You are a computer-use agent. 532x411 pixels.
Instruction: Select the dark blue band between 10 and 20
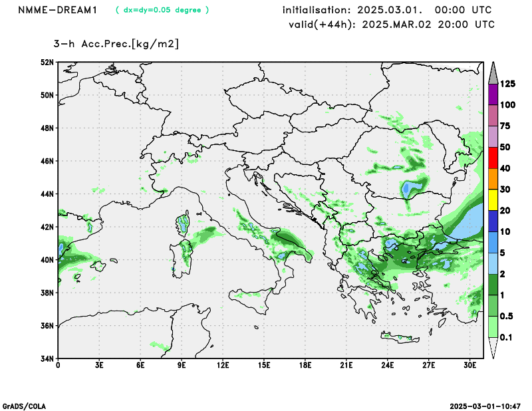coord(493,221)
